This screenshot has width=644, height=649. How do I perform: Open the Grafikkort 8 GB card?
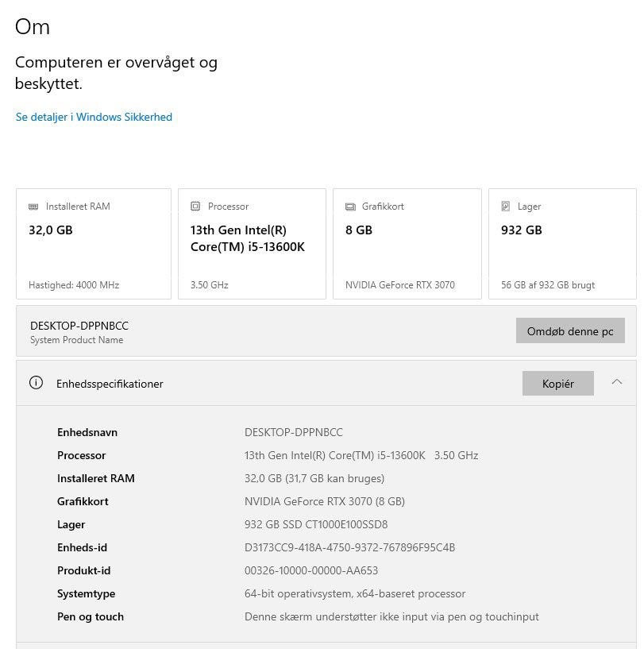click(x=407, y=243)
